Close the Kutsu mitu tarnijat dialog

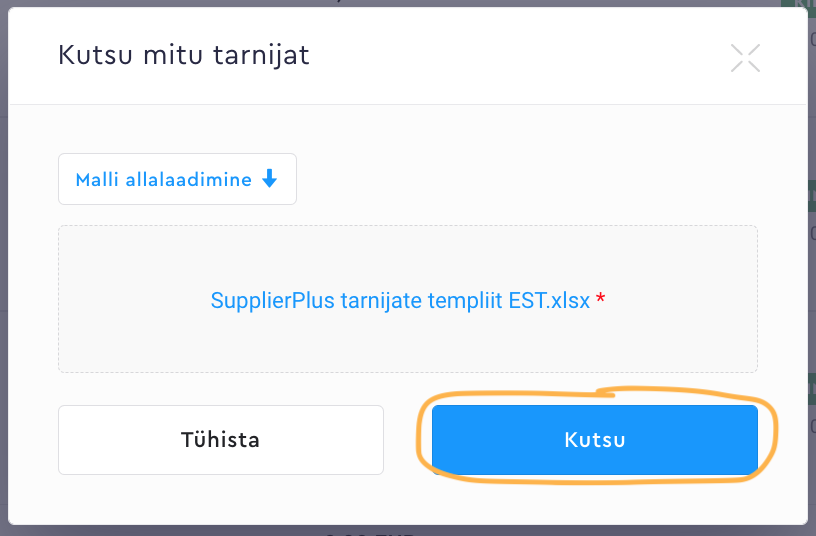(745, 58)
